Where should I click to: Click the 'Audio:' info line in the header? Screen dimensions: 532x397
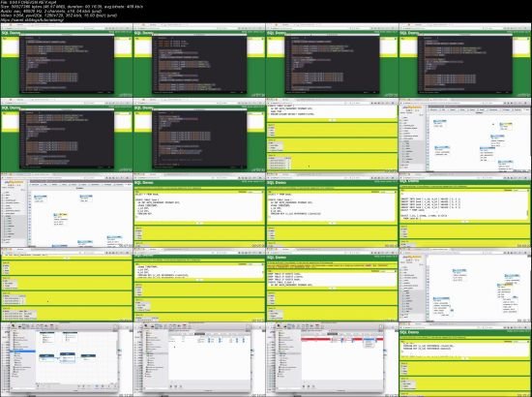coord(51,12)
